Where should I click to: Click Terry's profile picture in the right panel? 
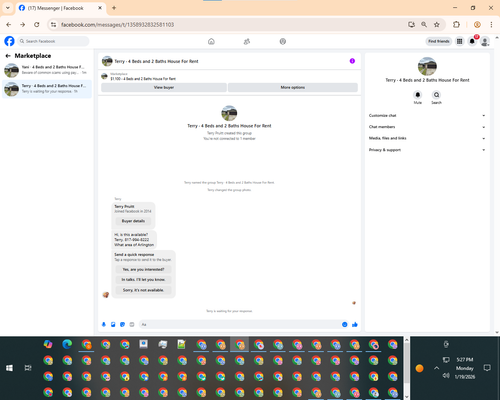pos(427,66)
